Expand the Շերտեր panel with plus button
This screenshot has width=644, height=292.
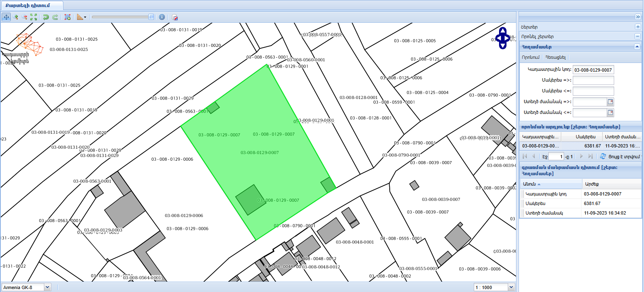click(638, 27)
